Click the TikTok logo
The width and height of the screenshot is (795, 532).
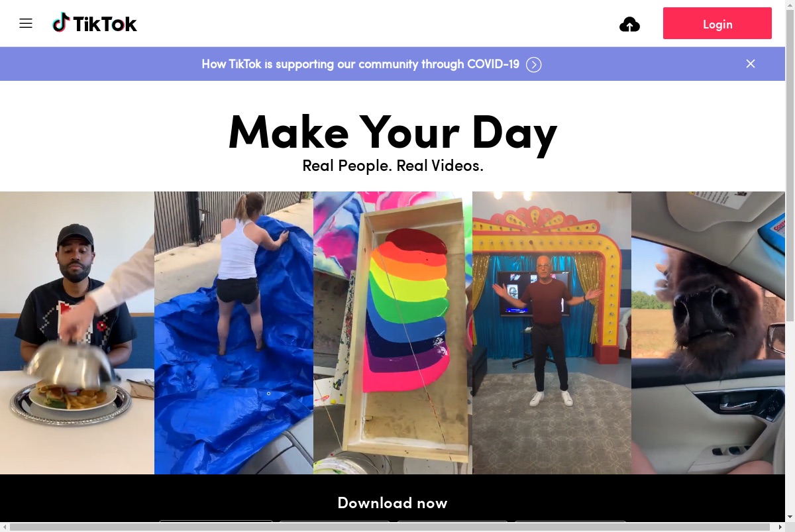click(x=95, y=24)
